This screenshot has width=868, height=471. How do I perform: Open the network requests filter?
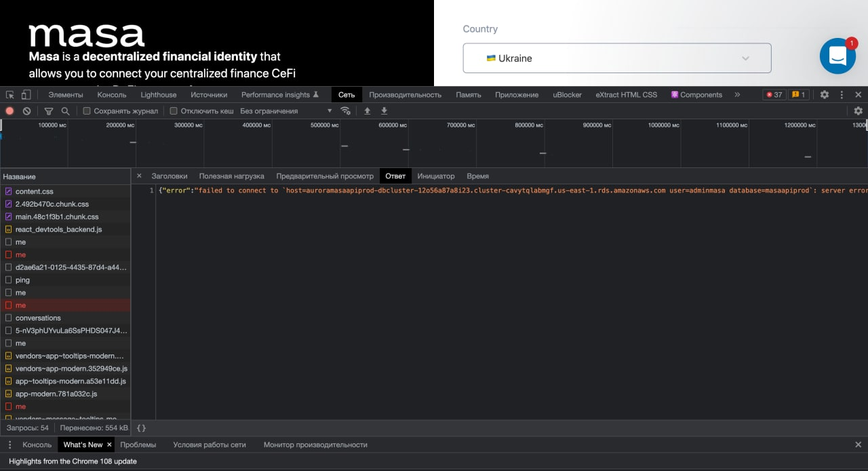(x=48, y=110)
